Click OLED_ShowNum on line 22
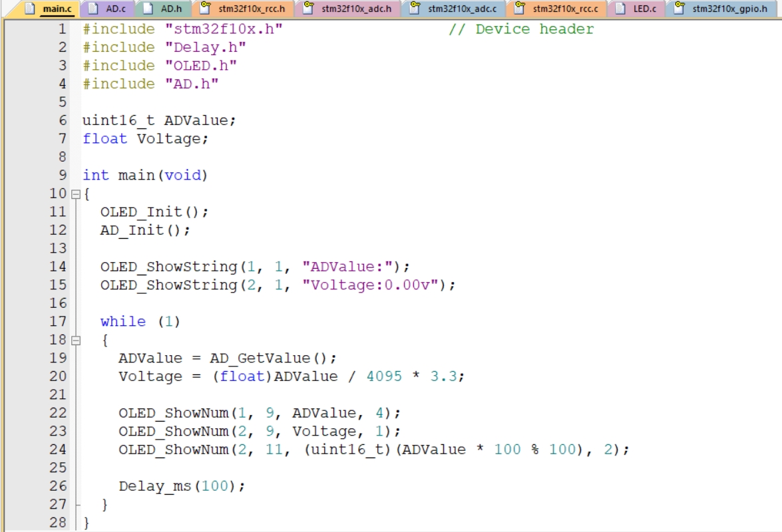 click(174, 413)
